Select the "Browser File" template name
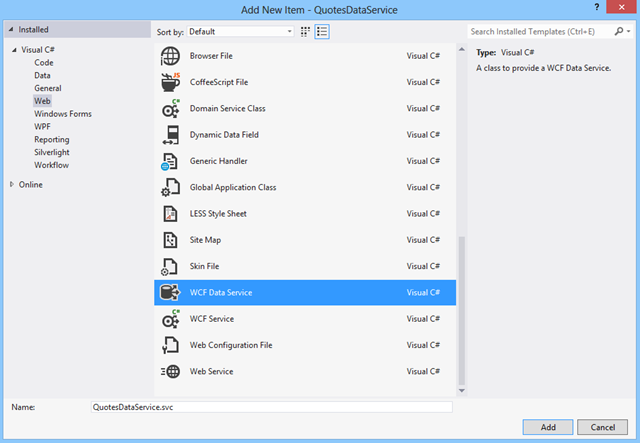The width and height of the screenshot is (640, 443). 211,56
